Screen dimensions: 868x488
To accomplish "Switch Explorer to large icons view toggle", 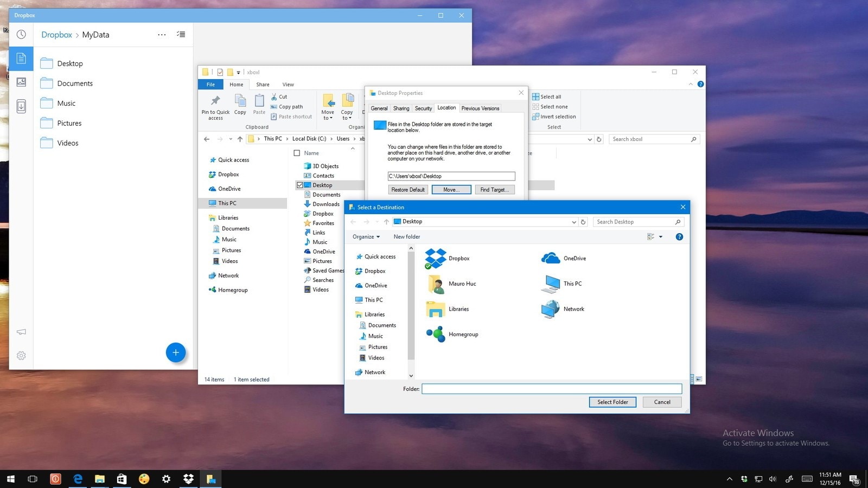I will [699, 379].
